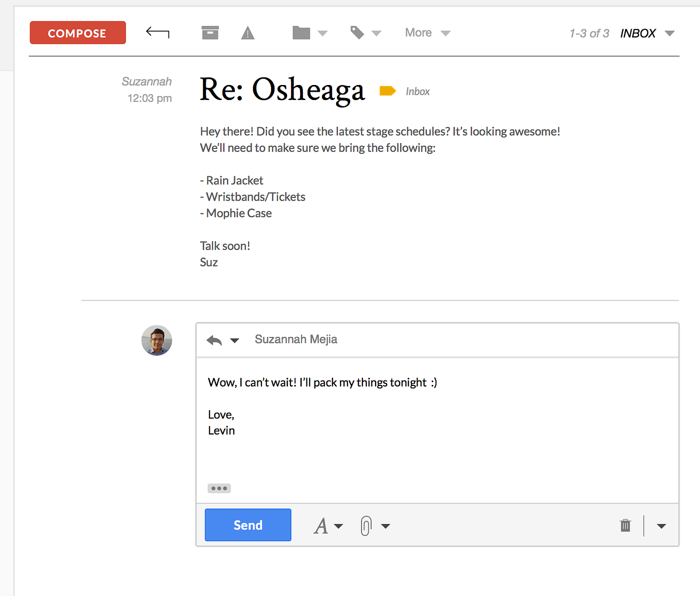This screenshot has height=596, width=700.
Task: Discard the draft via trash icon
Action: (625, 525)
